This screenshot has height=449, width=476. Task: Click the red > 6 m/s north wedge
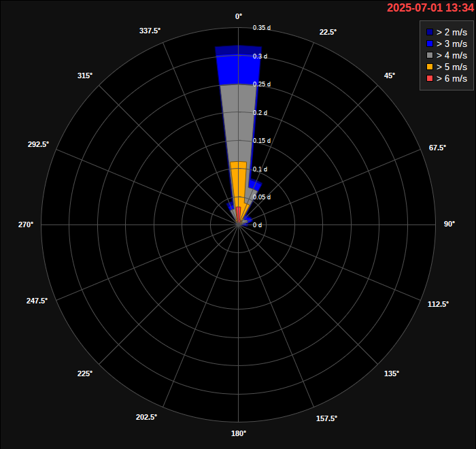coord(238,214)
